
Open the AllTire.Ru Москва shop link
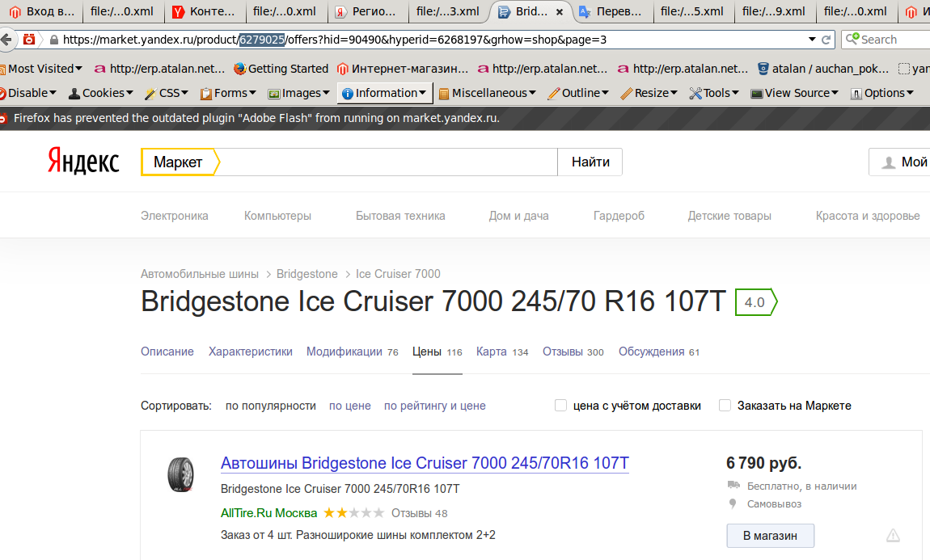pos(268,513)
